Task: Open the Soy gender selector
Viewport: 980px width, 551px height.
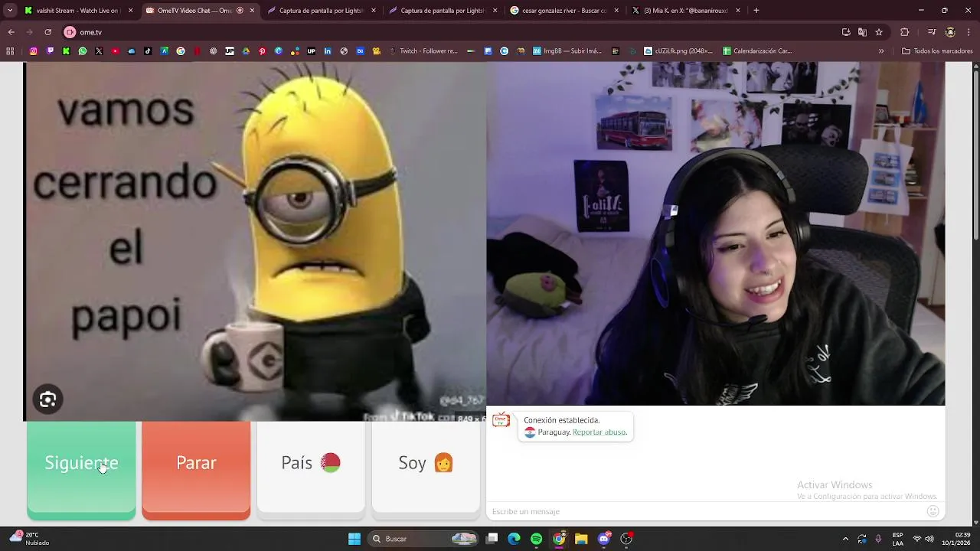Action: coord(426,467)
